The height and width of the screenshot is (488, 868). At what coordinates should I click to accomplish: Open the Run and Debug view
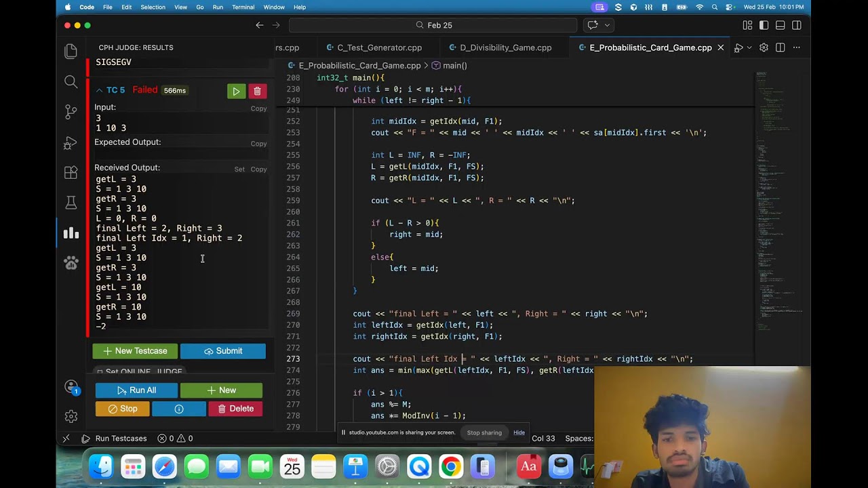pos(71,143)
